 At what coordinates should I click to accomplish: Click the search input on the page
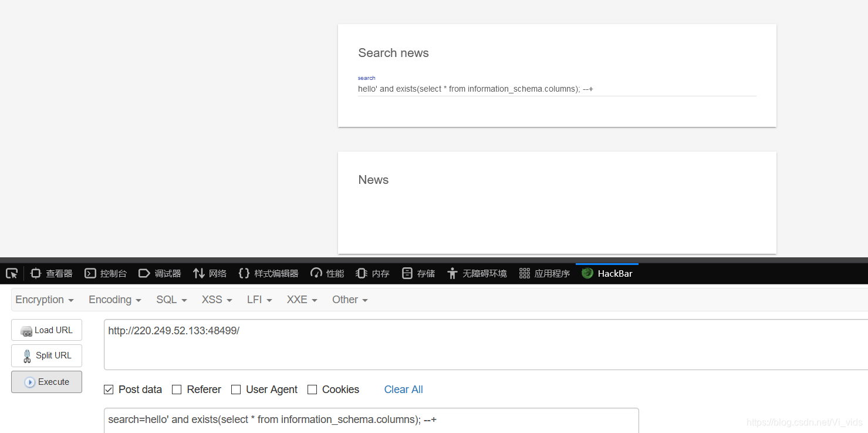(x=557, y=89)
